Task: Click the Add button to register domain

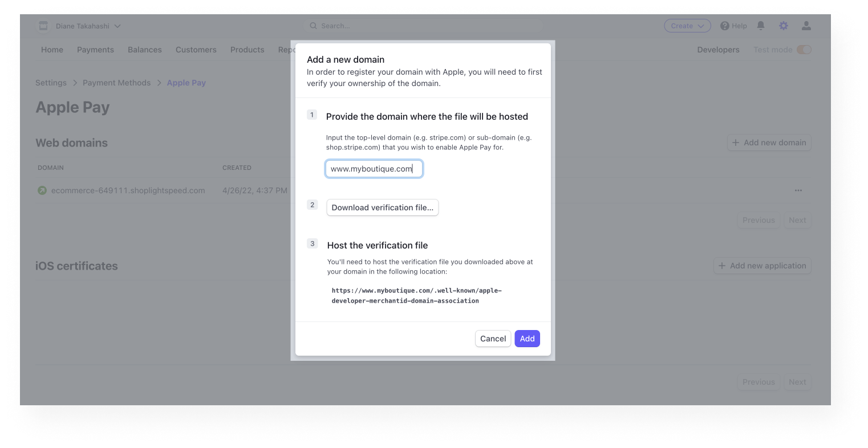Action: point(527,339)
